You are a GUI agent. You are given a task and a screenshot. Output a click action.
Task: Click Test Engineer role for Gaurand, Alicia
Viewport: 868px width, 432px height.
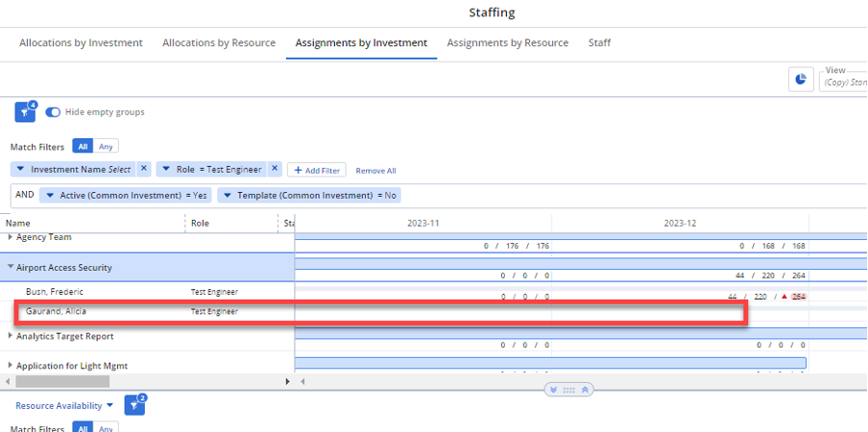(214, 311)
